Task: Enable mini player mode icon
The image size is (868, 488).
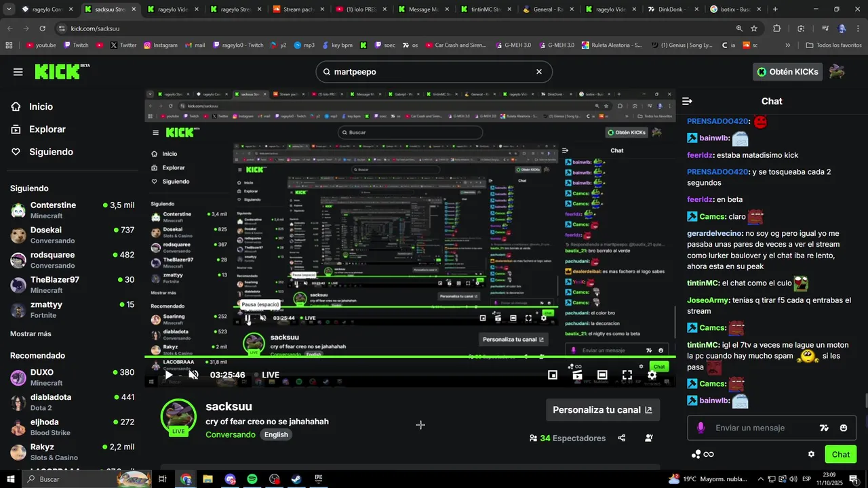Action: point(553,375)
